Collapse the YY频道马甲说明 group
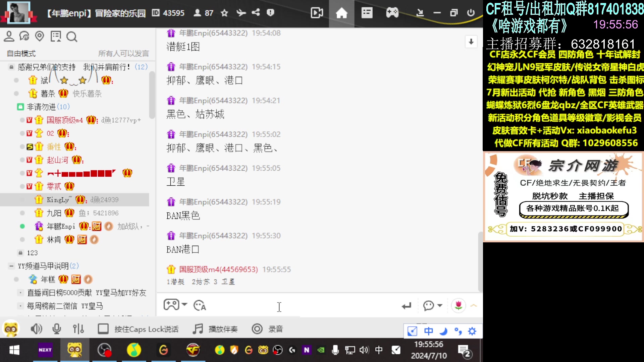Screen dimensions: 644x362 [x=11, y=266]
